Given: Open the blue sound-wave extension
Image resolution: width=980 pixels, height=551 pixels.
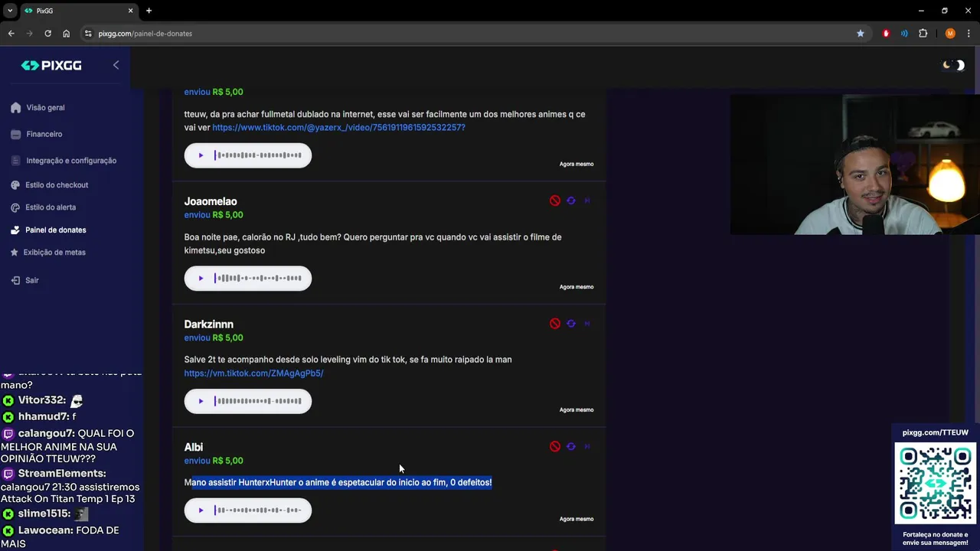Looking at the screenshot, I should click(904, 34).
